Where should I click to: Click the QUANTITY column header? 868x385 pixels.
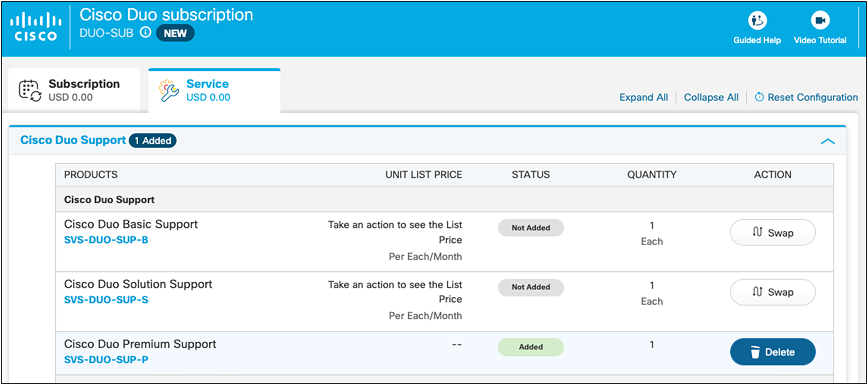tap(652, 174)
